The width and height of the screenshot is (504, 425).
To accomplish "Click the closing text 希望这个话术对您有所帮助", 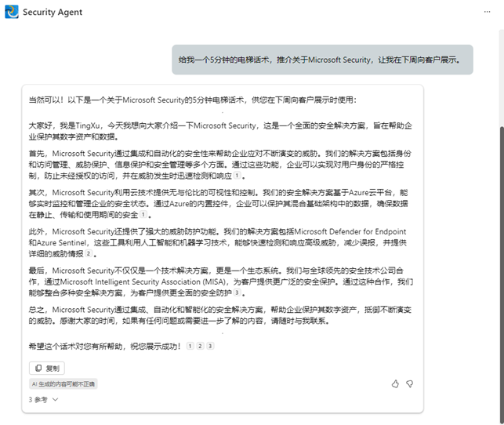I will click(104, 347).
